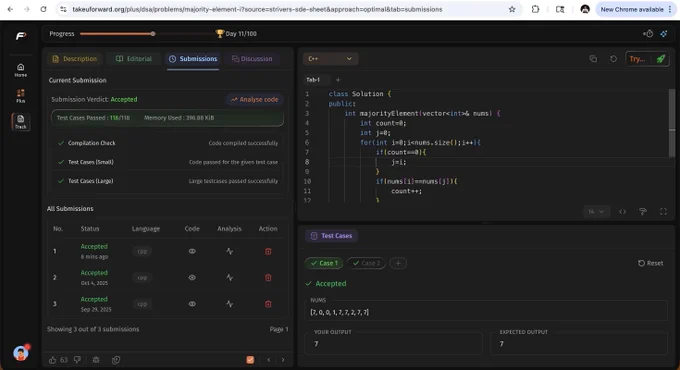Toggle the orange completion checkbox
This screenshot has height=370, width=680.
click(x=250, y=360)
